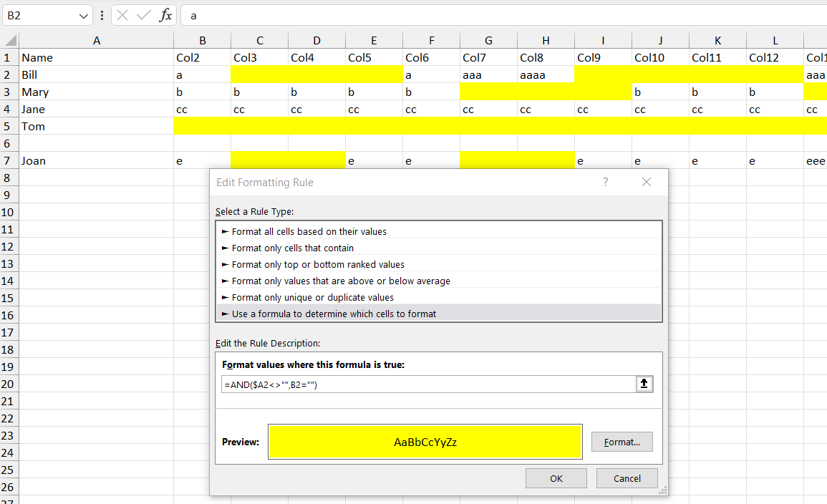The height and width of the screenshot is (504, 827).
Task: Open the Name Box dropdown
Action: 82,15
